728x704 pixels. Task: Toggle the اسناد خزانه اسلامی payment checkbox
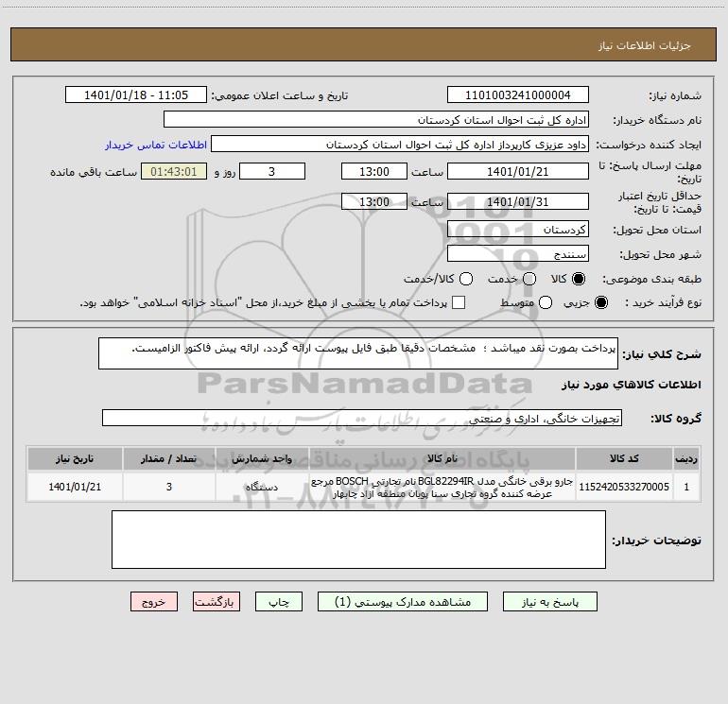click(x=459, y=302)
